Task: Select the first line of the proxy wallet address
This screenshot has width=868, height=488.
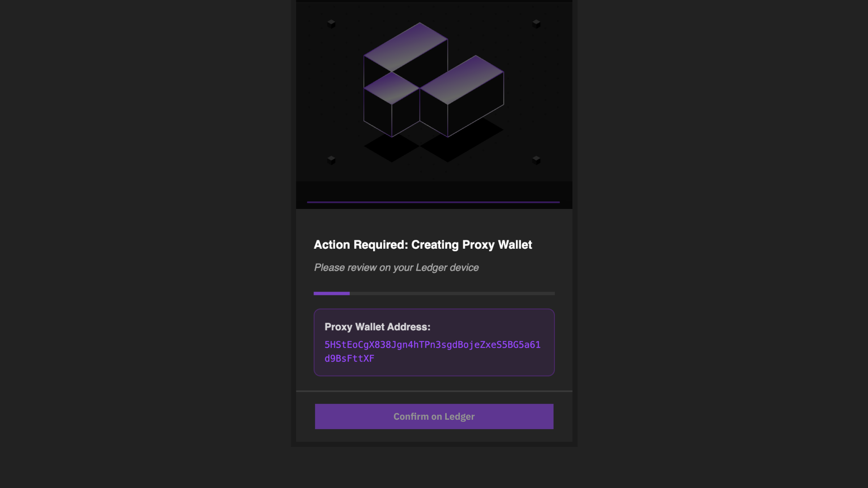Action: tap(433, 345)
